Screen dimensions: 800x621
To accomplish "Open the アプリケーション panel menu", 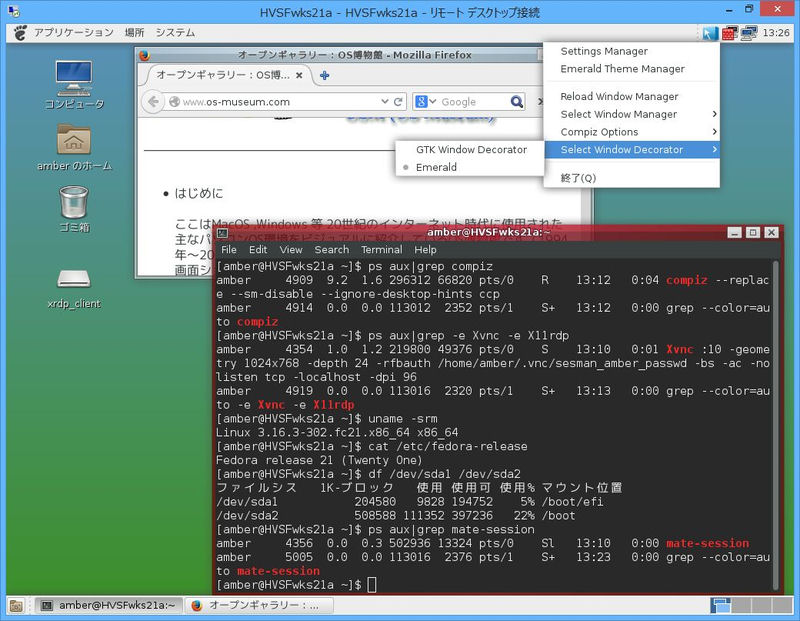I will [73, 33].
